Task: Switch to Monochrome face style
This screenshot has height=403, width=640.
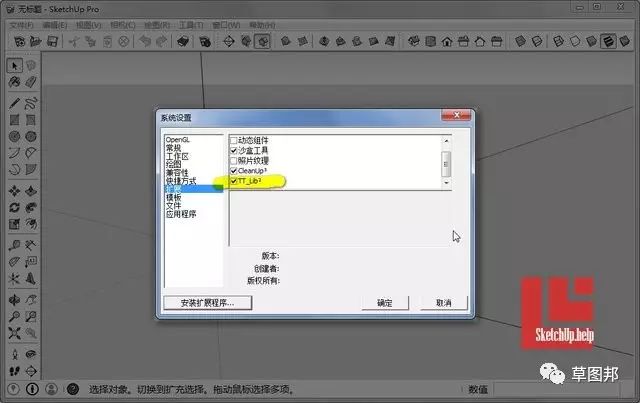Action: click(x=624, y=41)
